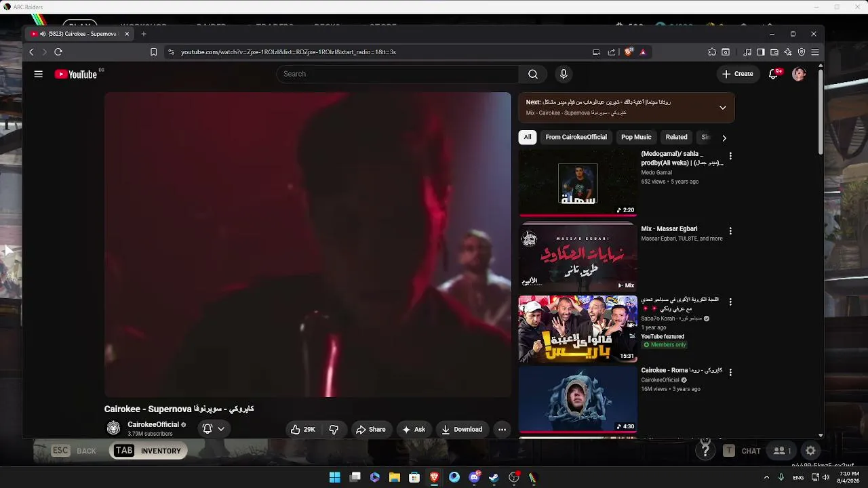Select the Pop Music chip

[x=636, y=137]
